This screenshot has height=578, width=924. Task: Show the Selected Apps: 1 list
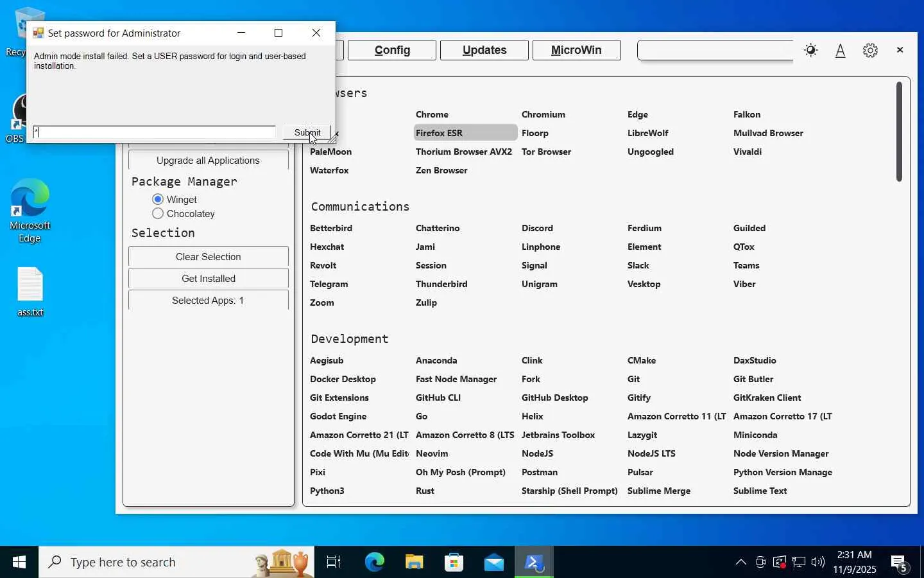click(209, 301)
